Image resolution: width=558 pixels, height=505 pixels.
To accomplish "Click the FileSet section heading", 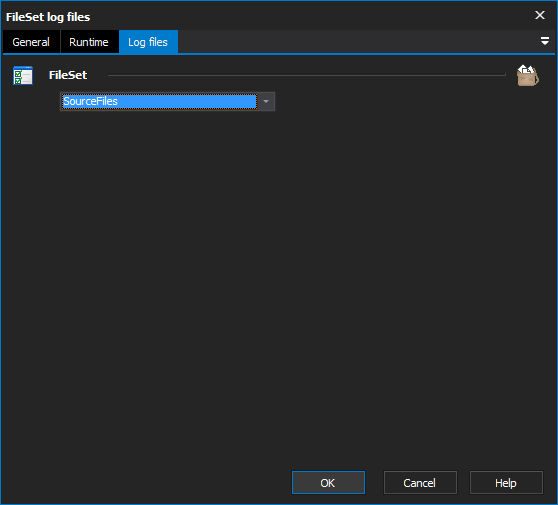I will 68,75.
